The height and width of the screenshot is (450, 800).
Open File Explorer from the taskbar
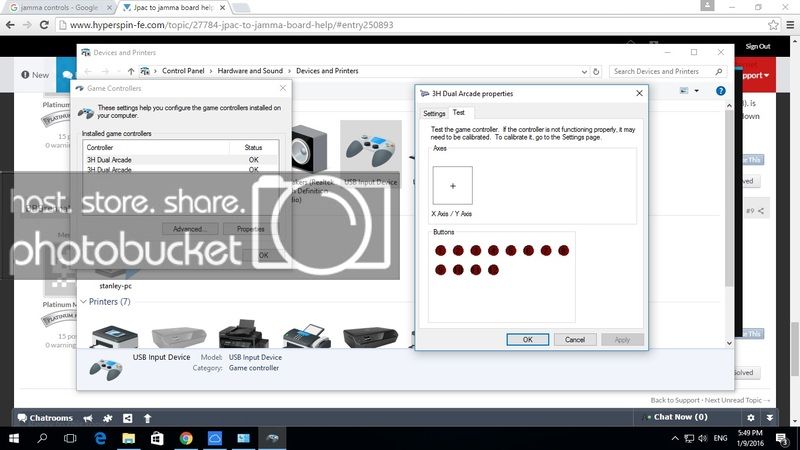[129, 438]
